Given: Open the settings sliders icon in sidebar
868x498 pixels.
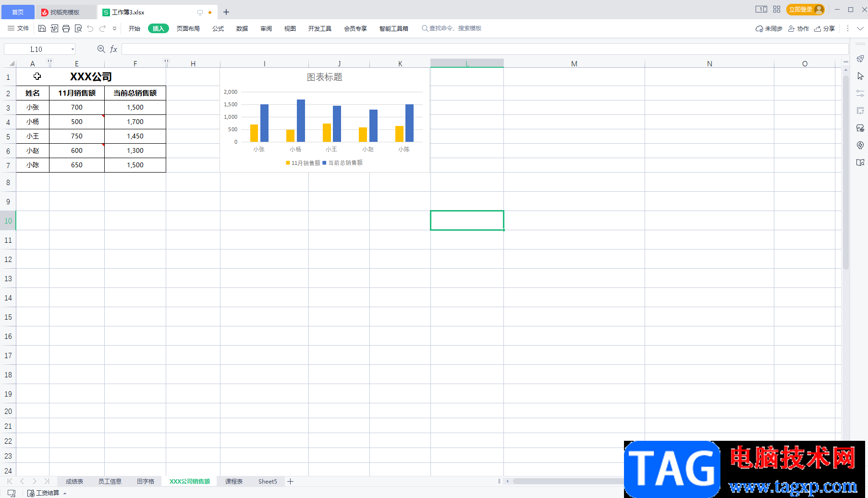Looking at the screenshot, I should tap(860, 93).
